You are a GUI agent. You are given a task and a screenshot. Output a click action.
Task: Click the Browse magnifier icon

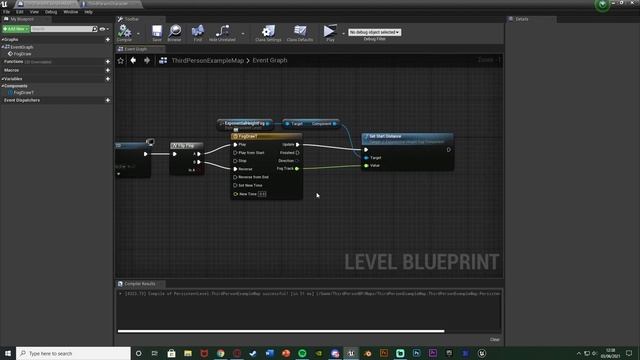point(175,31)
